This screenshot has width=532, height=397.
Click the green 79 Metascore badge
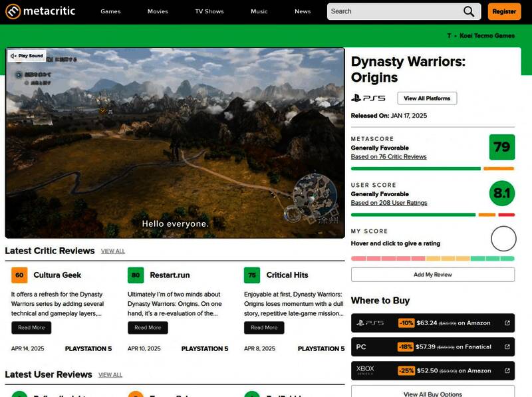pos(501,147)
